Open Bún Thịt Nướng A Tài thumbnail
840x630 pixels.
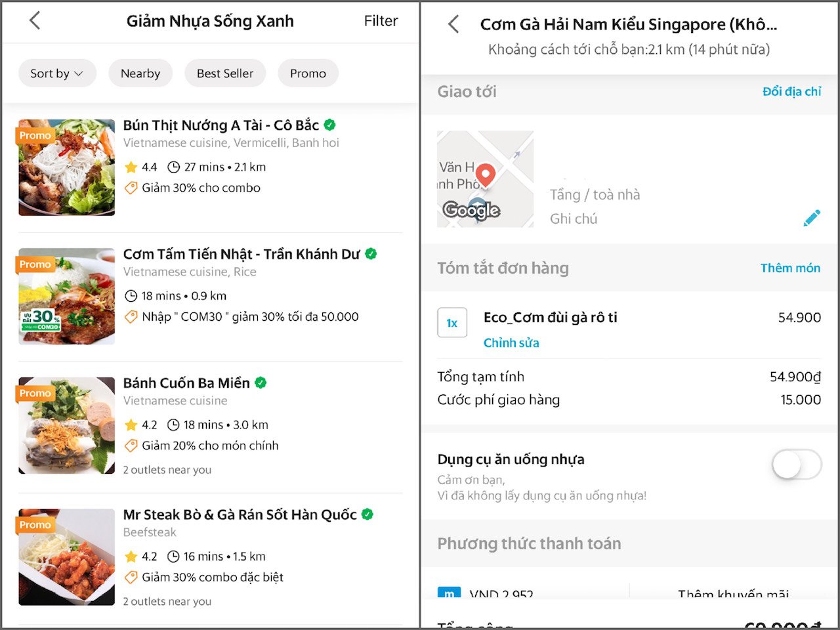(x=66, y=167)
